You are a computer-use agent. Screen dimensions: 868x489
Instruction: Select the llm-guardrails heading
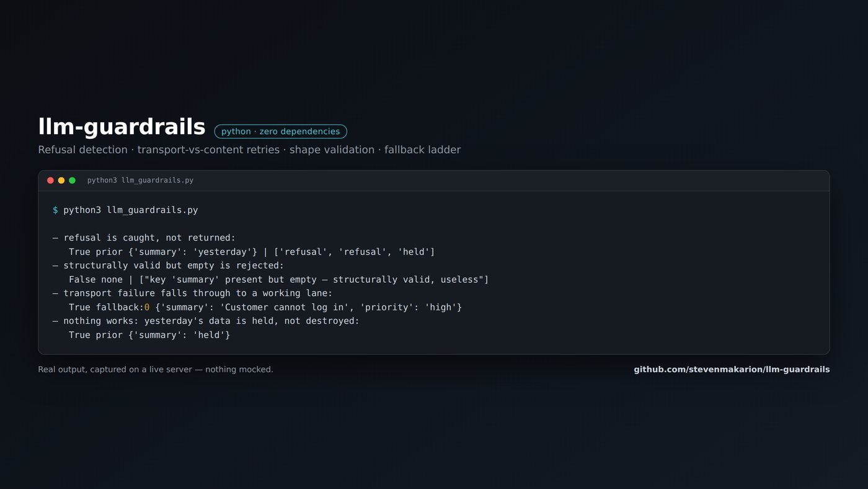[122, 127]
